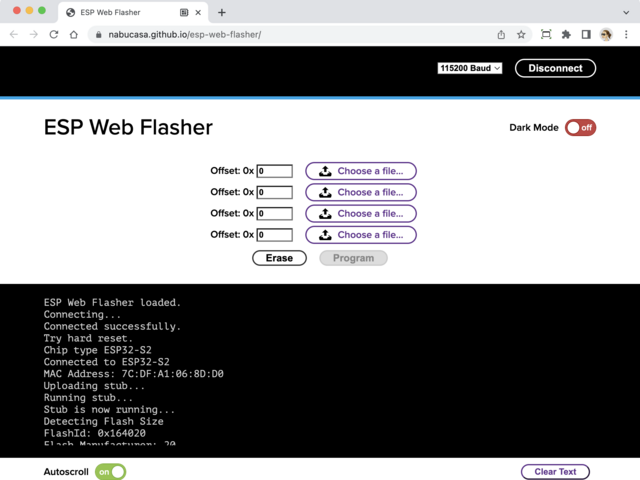Choose a file for first offset

tap(361, 171)
